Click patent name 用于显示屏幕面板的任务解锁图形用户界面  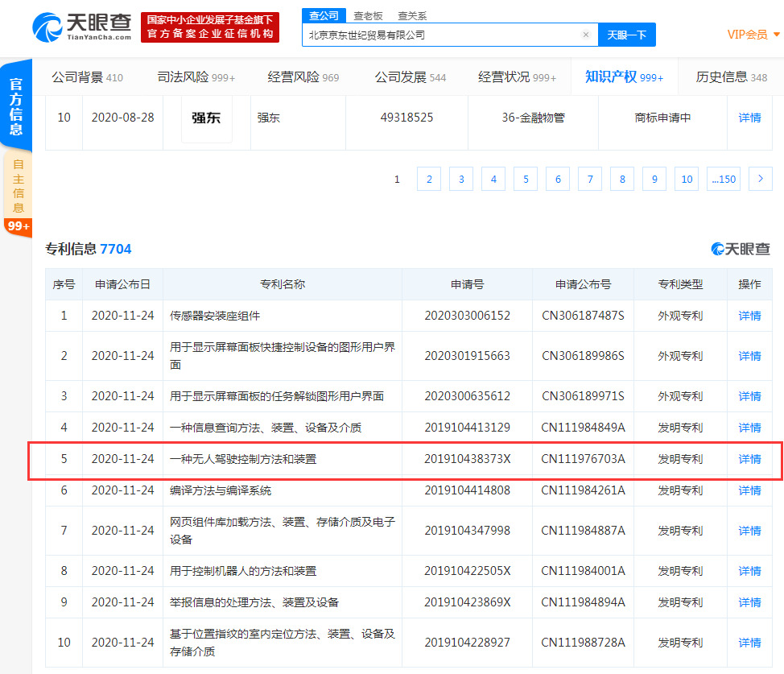pyautogui.click(x=277, y=396)
